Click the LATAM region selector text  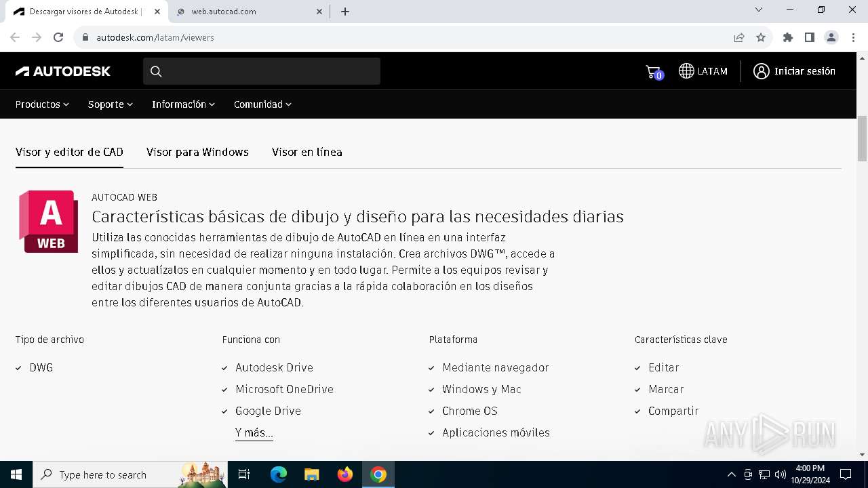pyautogui.click(x=713, y=71)
